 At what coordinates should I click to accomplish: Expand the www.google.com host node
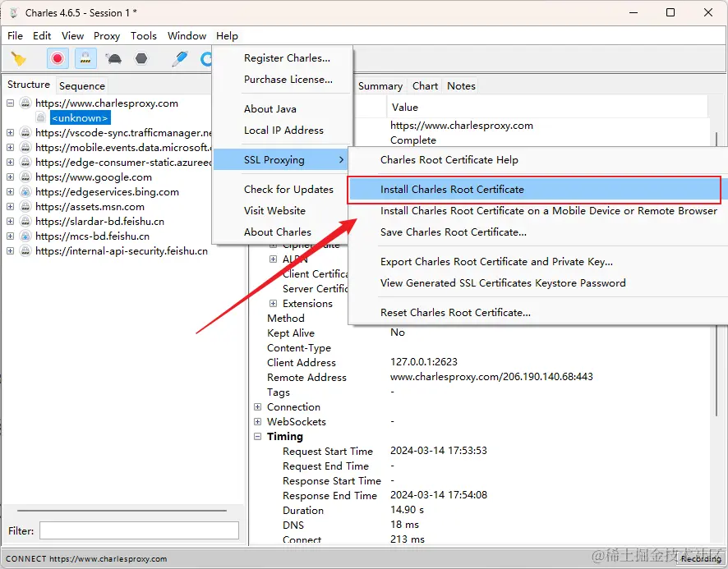coord(10,177)
